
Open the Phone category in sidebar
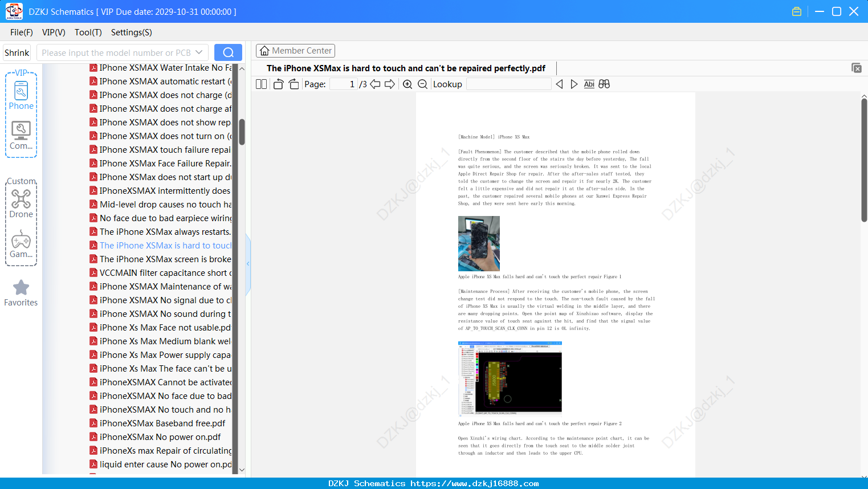pyautogui.click(x=21, y=96)
